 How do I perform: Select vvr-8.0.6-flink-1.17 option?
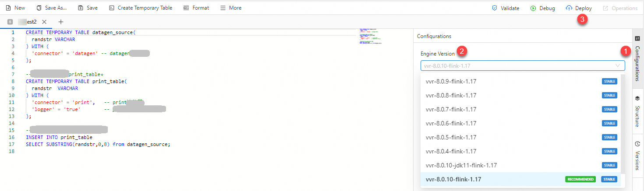point(520,123)
